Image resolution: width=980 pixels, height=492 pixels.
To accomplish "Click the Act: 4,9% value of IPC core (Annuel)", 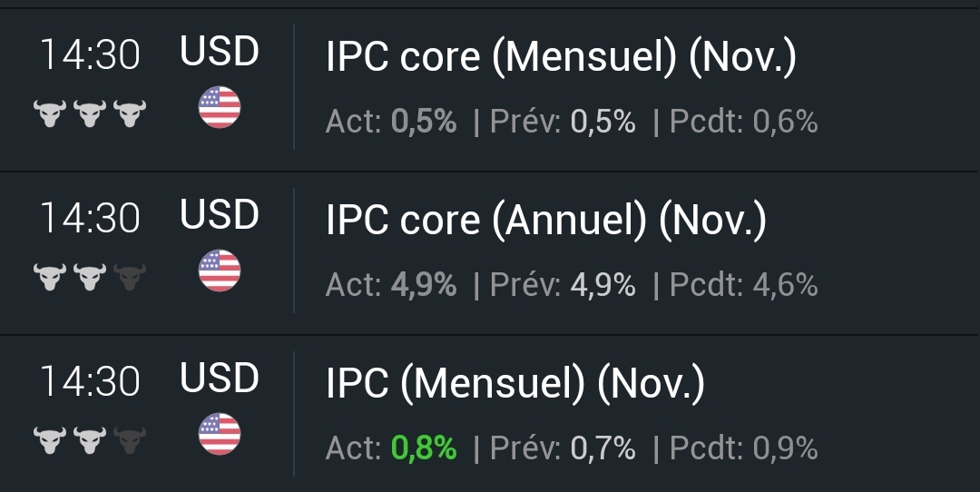I will tap(424, 284).
